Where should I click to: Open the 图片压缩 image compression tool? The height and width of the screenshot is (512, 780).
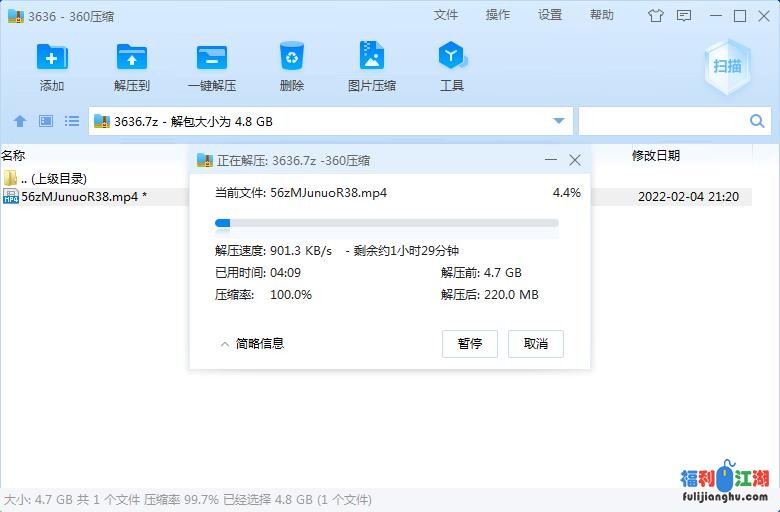[371, 58]
